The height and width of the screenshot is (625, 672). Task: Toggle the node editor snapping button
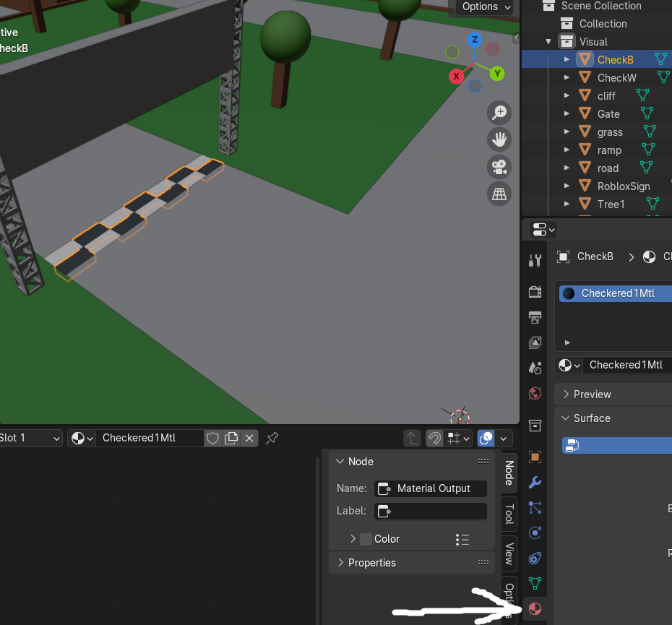(x=434, y=438)
